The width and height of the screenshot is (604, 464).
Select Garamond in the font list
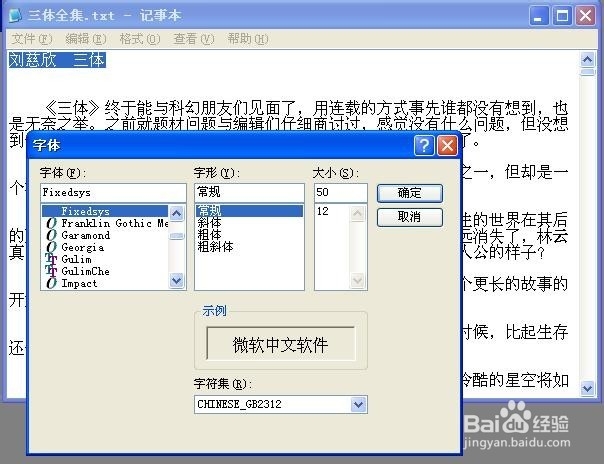pyautogui.click(x=105, y=235)
